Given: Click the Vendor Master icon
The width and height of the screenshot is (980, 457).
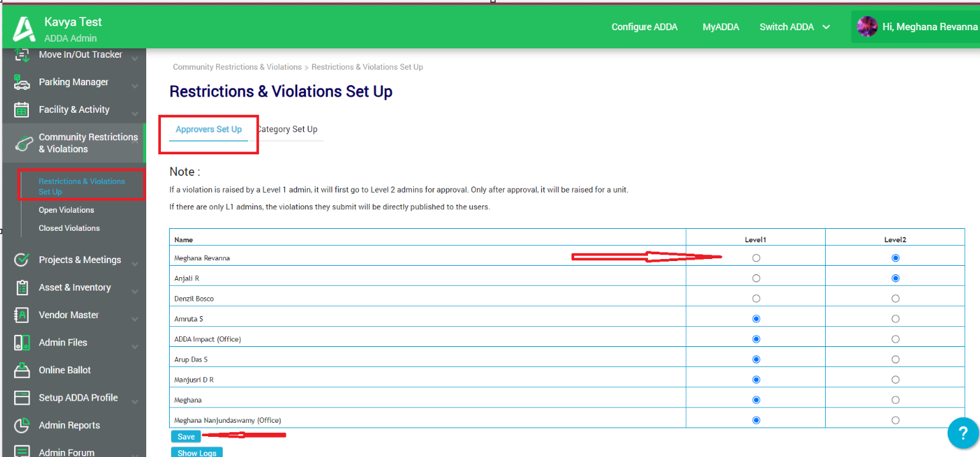Looking at the screenshot, I should click(22, 315).
